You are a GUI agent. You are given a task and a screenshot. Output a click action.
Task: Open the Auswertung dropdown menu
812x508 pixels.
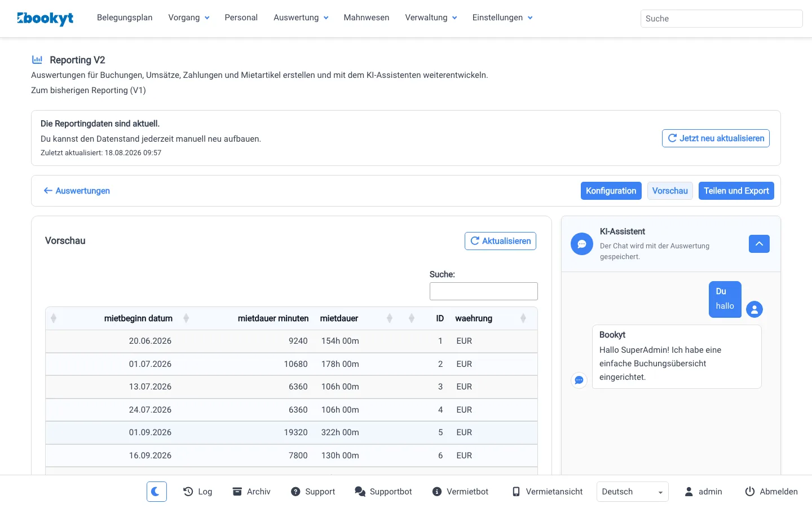tap(301, 17)
